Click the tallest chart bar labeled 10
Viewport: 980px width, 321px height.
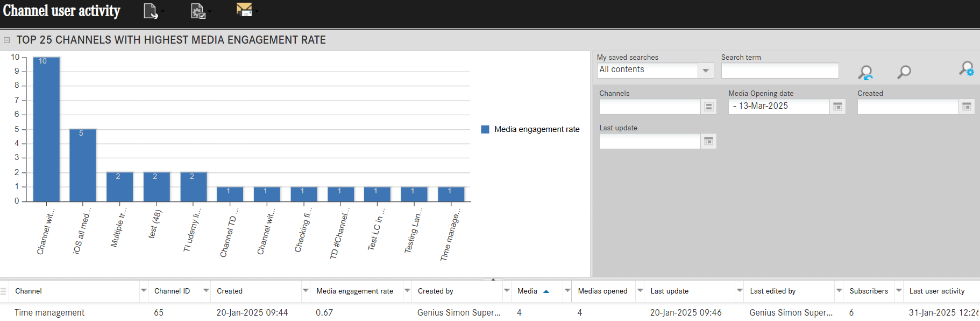click(x=46, y=129)
